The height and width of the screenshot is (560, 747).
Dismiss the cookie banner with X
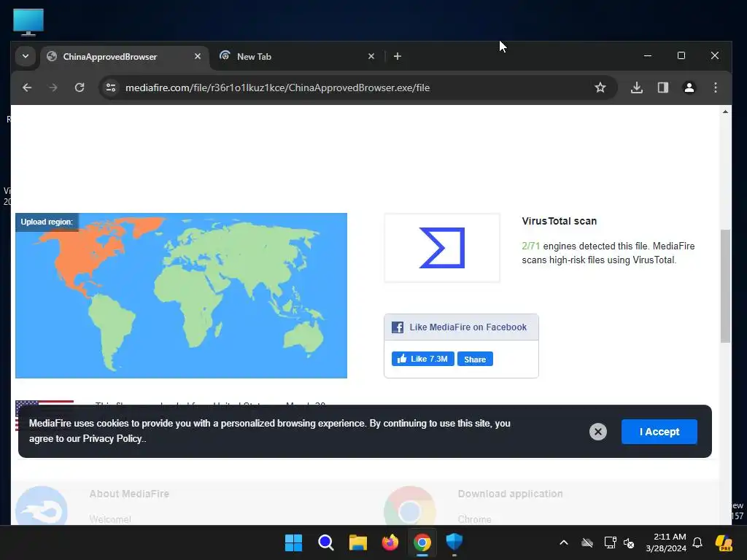click(598, 432)
